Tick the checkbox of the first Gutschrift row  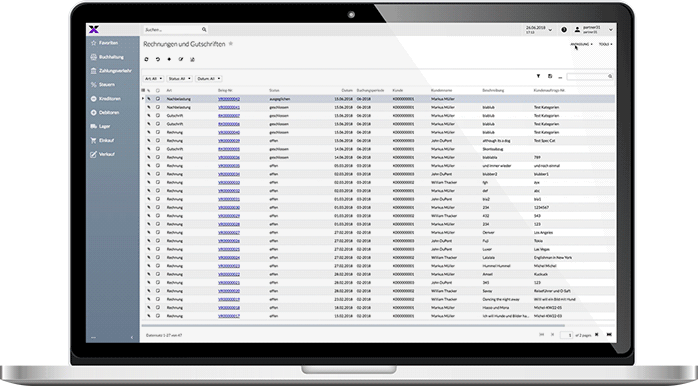tap(158, 115)
